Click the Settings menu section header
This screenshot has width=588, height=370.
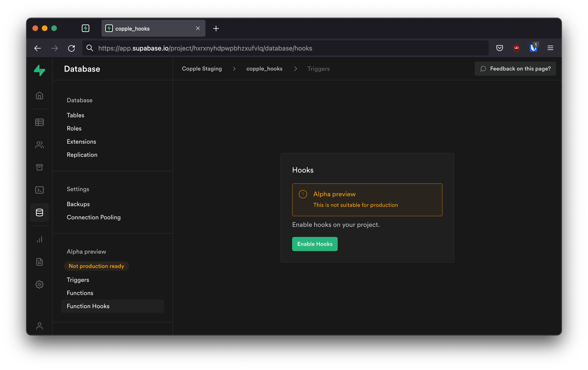point(78,189)
